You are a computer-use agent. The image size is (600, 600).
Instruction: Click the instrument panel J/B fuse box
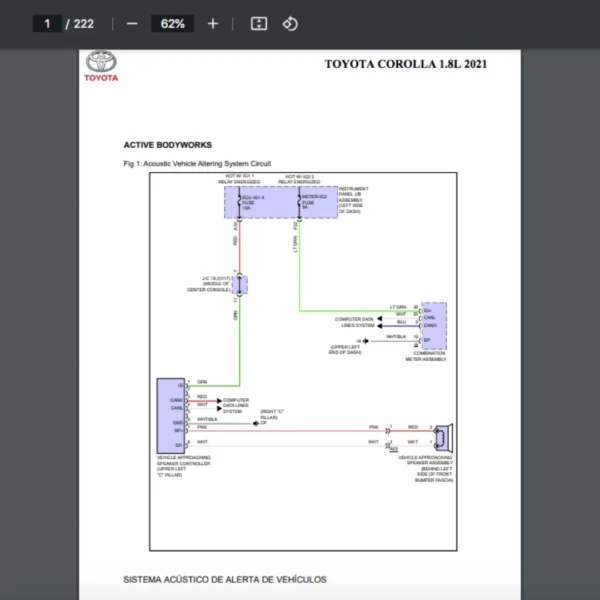coord(280,204)
